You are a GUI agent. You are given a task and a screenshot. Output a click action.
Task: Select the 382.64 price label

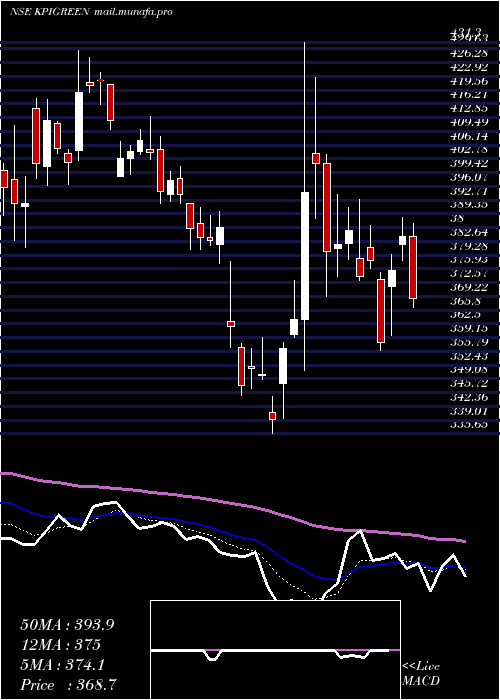(x=469, y=232)
